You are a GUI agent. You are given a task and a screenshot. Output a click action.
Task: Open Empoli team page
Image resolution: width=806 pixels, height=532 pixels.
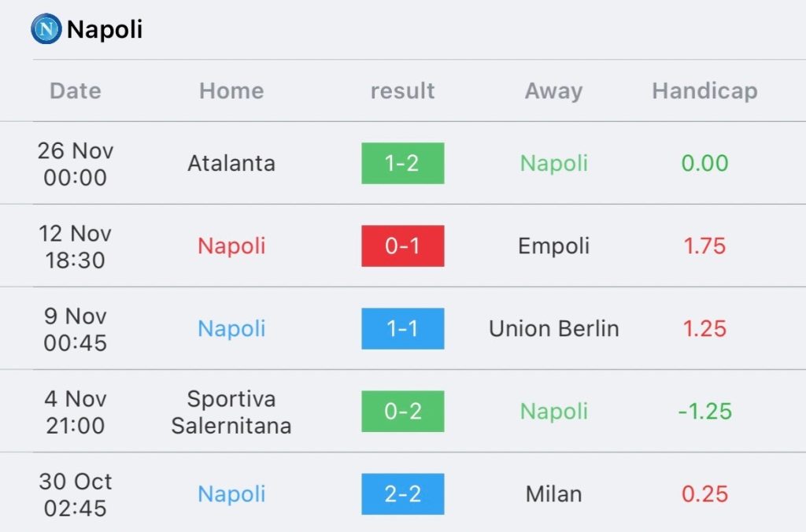[x=553, y=246]
